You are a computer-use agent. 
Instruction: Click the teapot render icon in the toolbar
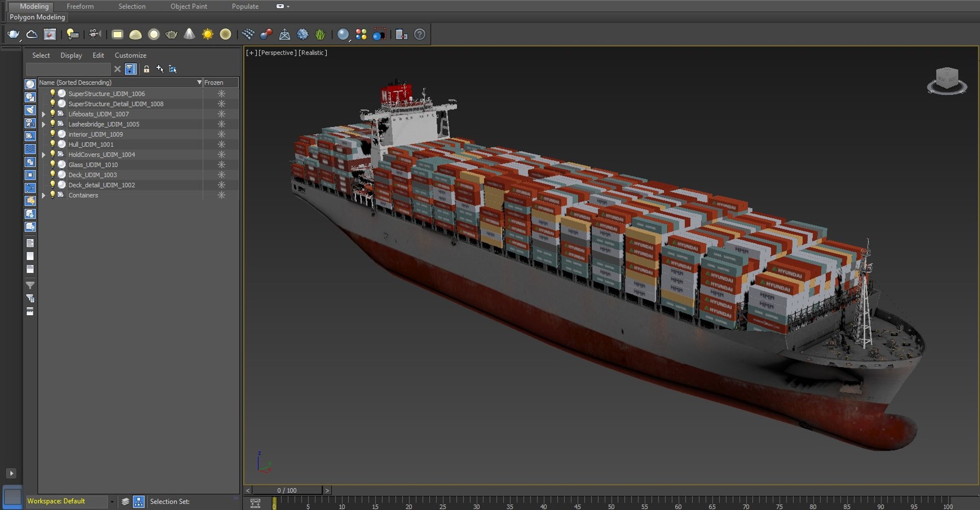13,34
